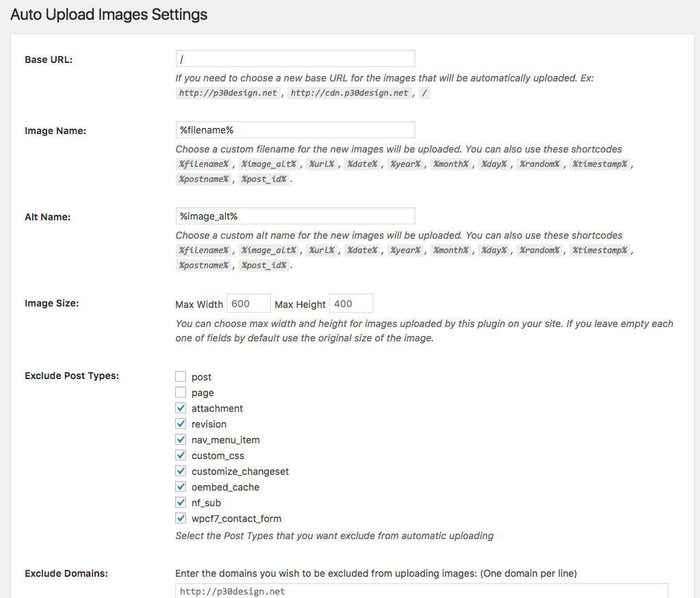700x598 pixels.
Task: Toggle the oembed_cache checkbox
Action: [x=181, y=487]
